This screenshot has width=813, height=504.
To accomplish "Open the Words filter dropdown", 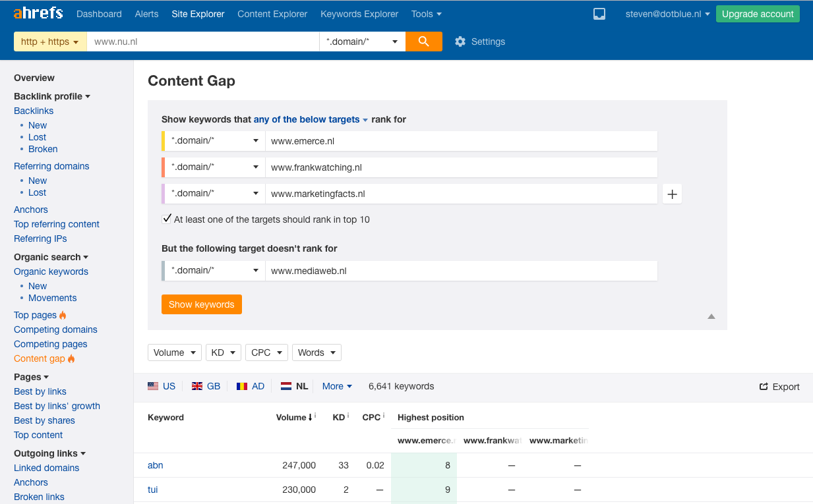I will (316, 352).
